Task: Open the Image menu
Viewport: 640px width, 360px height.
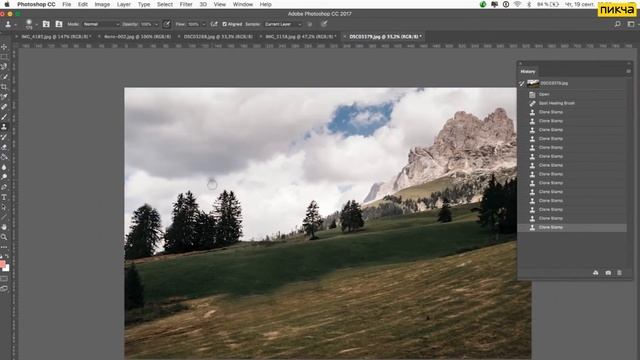Action: coord(102,4)
